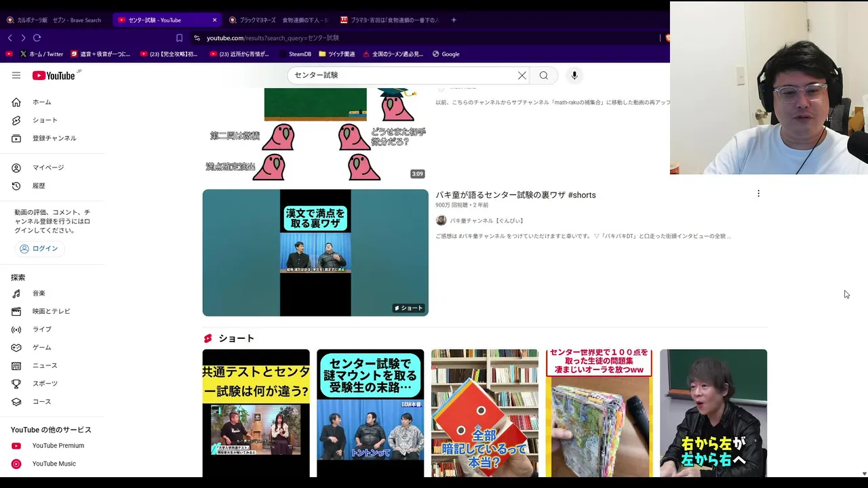Image resolution: width=868 pixels, height=488 pixels.
Task: Open 映画とテレビ in the sidebar
Action: [52, 311]
